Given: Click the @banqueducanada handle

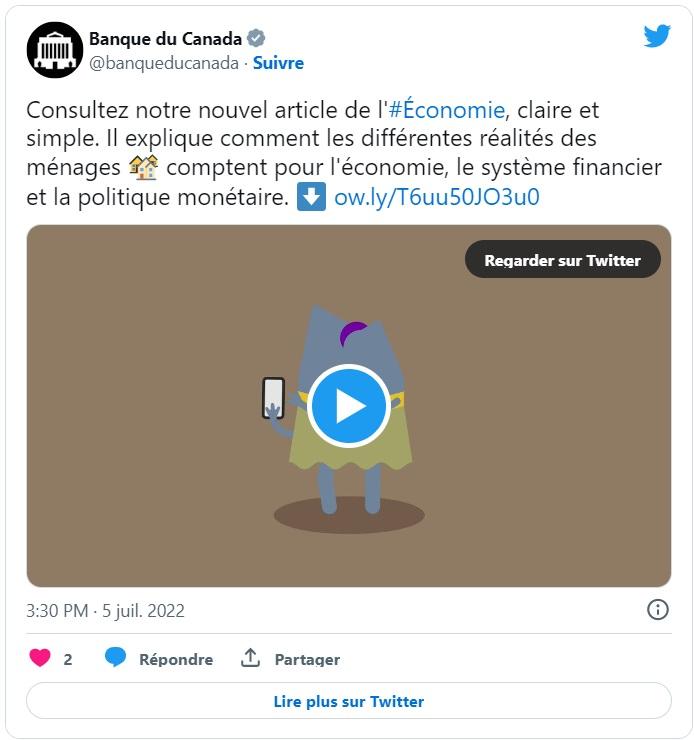Looking at the screenshot, I should click(x=164, y=63).
